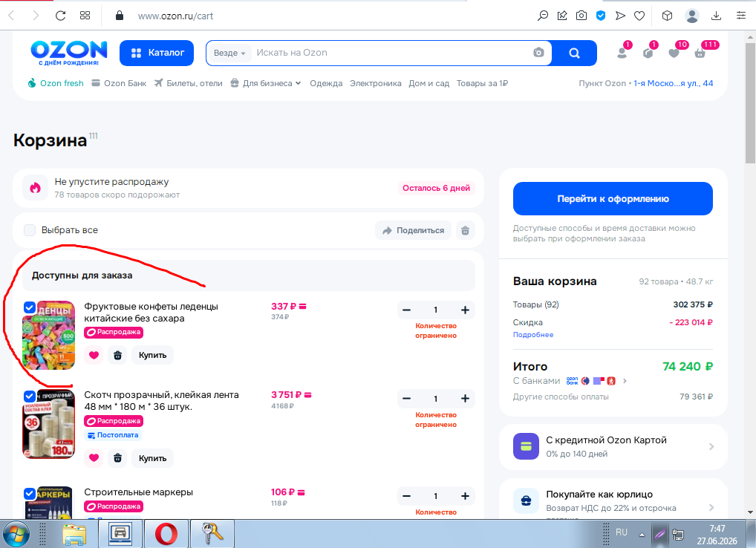The height and width of the screenshot is (548, 756).
Task: Focus the Искать на Ozon search field
Action: [x=391, y=53]
